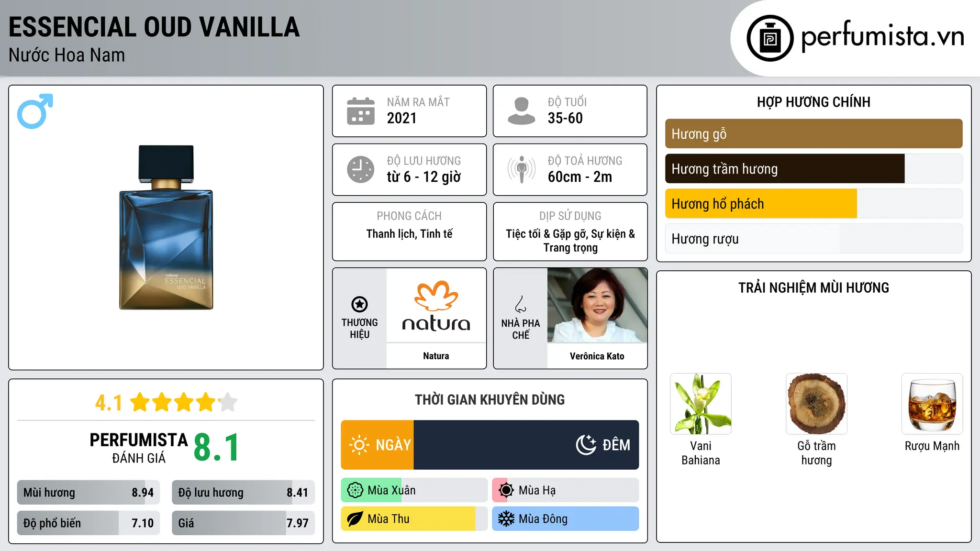Open perfumer Verônica Kato name link
This screenshot has height=551, width=980.
(x=597, y=356)
